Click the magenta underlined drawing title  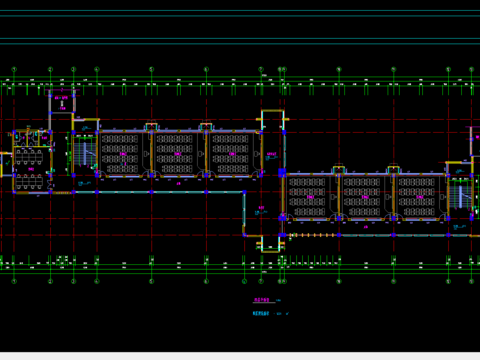pos(262,300)
